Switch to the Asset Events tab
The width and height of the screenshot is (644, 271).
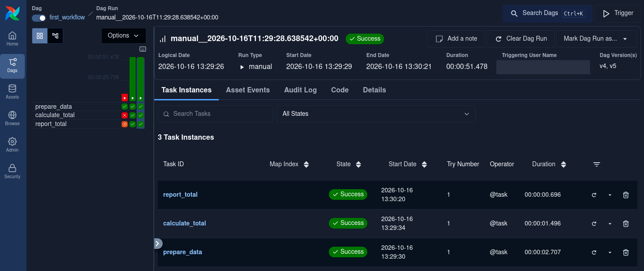coord(248,90)
